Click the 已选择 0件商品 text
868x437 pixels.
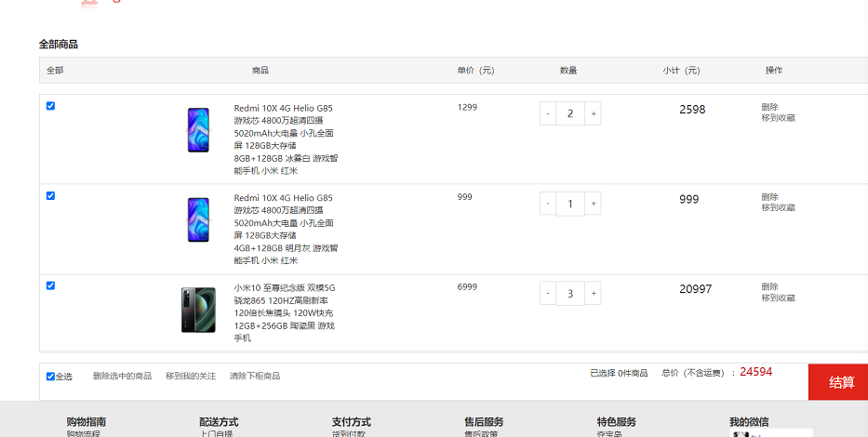coord(619,374)
